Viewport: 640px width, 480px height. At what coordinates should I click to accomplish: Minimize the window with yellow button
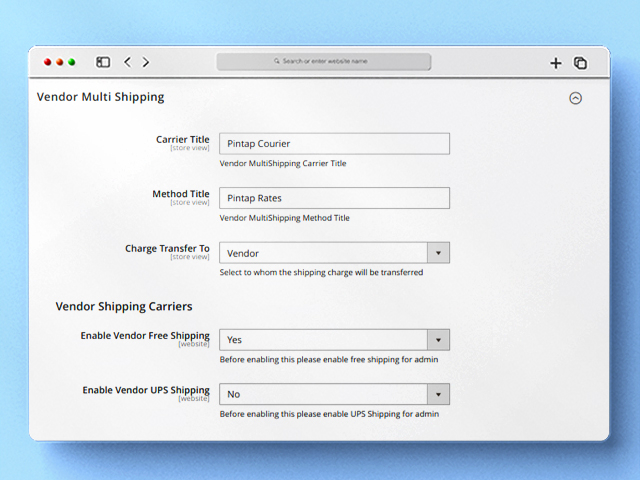60,62
